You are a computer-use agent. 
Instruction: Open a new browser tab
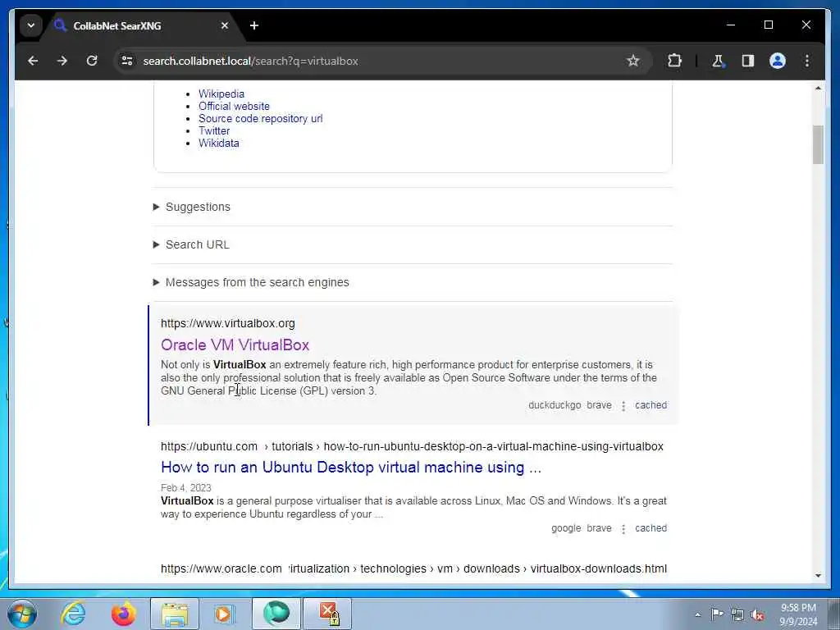tap(254, 25)
